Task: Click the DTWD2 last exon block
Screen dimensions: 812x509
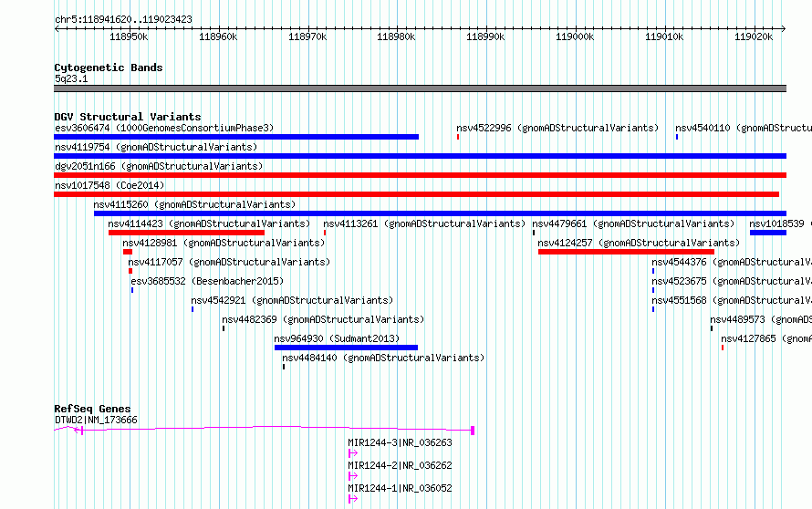Action: [473, 431]
